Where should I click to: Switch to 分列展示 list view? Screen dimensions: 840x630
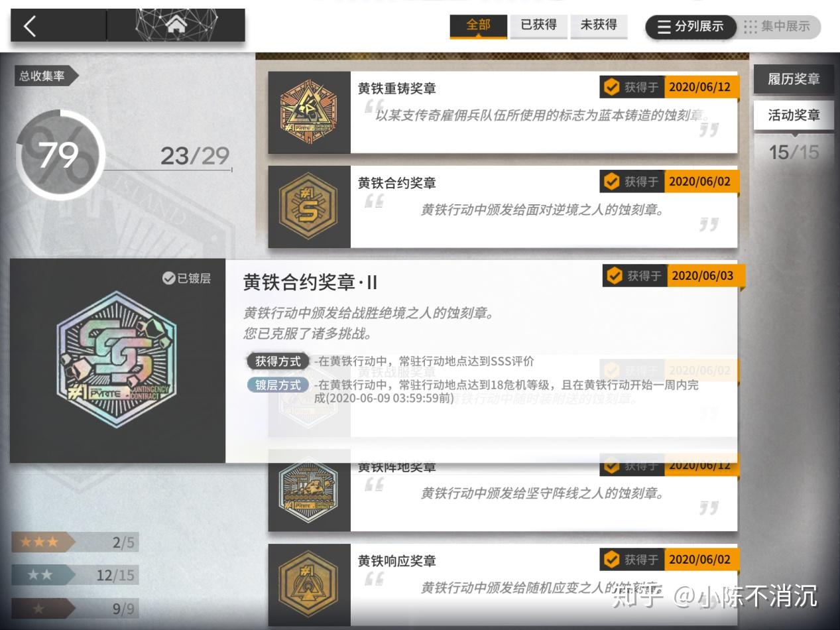pos(691,27)
